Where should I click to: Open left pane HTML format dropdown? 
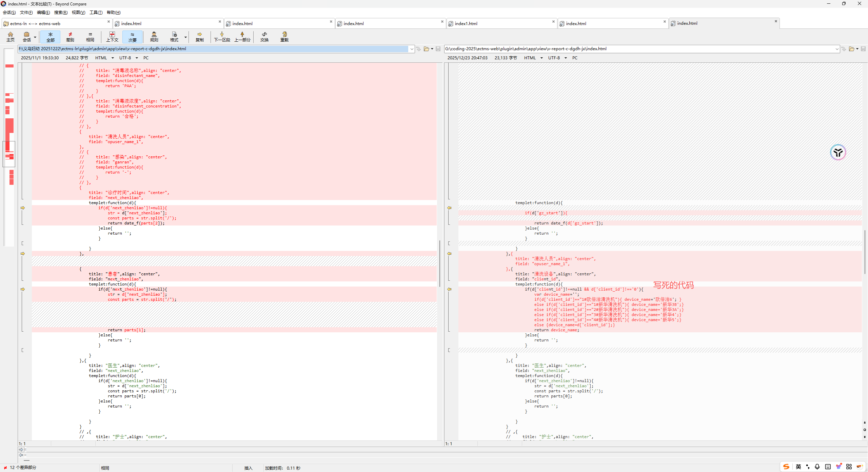point(113,58)
